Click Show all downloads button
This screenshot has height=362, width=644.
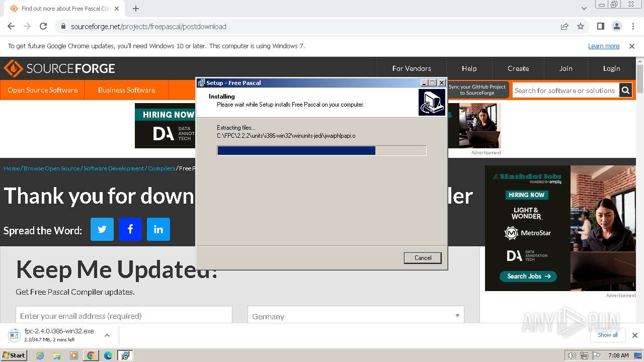tap(608, 335)
